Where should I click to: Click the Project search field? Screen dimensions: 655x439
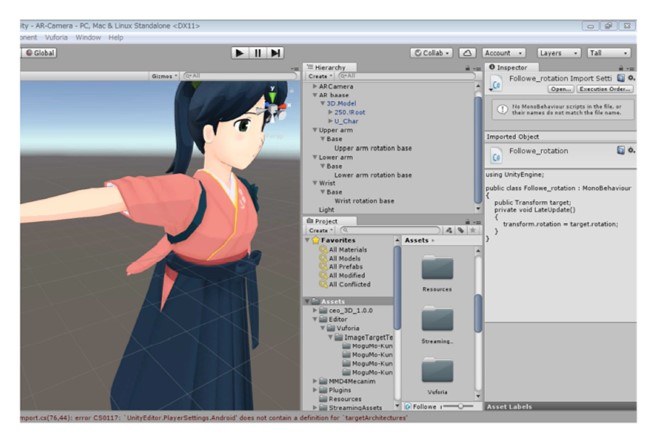point(391,230)
